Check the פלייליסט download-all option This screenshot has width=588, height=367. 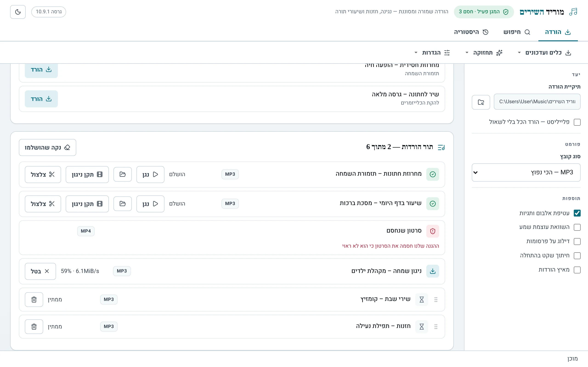(577, 122)
